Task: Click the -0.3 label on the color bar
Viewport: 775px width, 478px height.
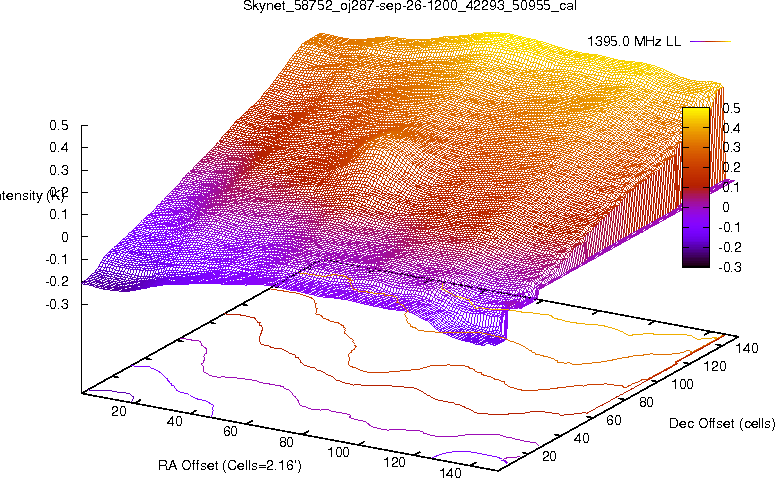Action: tap(730, 267)
